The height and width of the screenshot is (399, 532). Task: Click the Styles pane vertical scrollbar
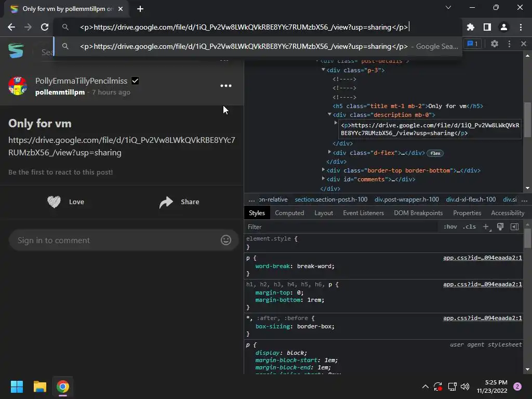[x=527, y=238]
